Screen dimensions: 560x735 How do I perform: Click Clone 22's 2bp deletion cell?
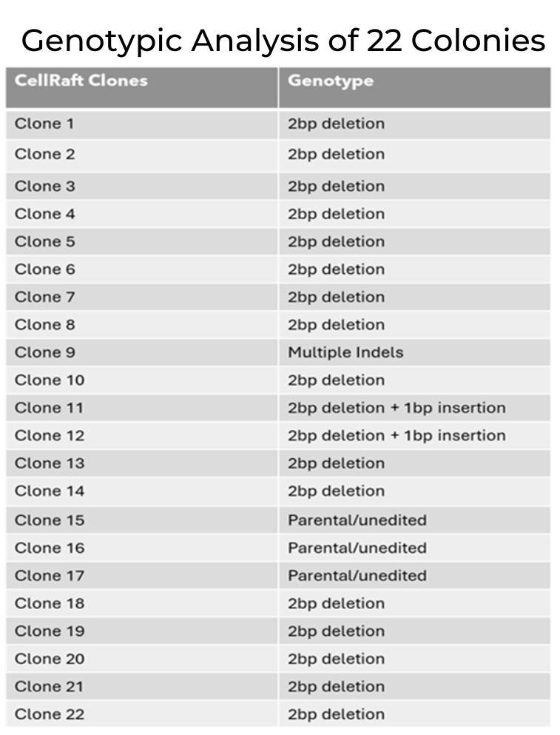[x=414, y=714]
